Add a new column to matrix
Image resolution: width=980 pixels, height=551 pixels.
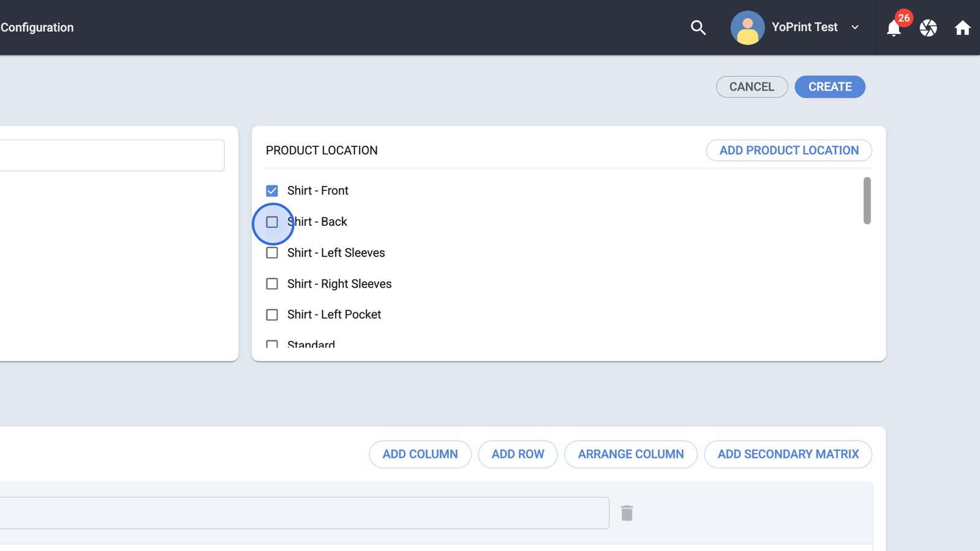point(420,454)
